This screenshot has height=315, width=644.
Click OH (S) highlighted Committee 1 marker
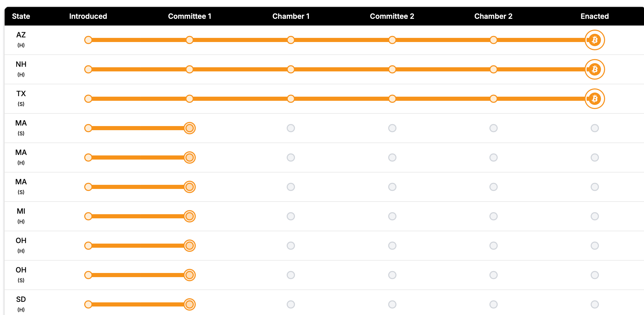190,275
